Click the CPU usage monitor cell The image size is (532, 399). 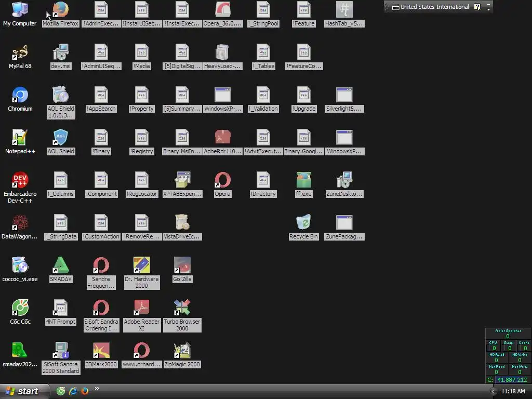coord(494,345)
